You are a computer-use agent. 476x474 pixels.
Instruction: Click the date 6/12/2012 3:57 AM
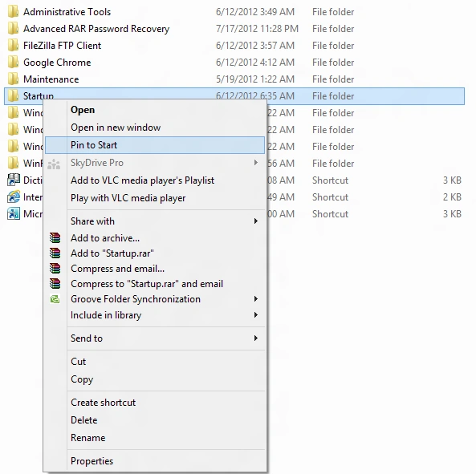255,46
